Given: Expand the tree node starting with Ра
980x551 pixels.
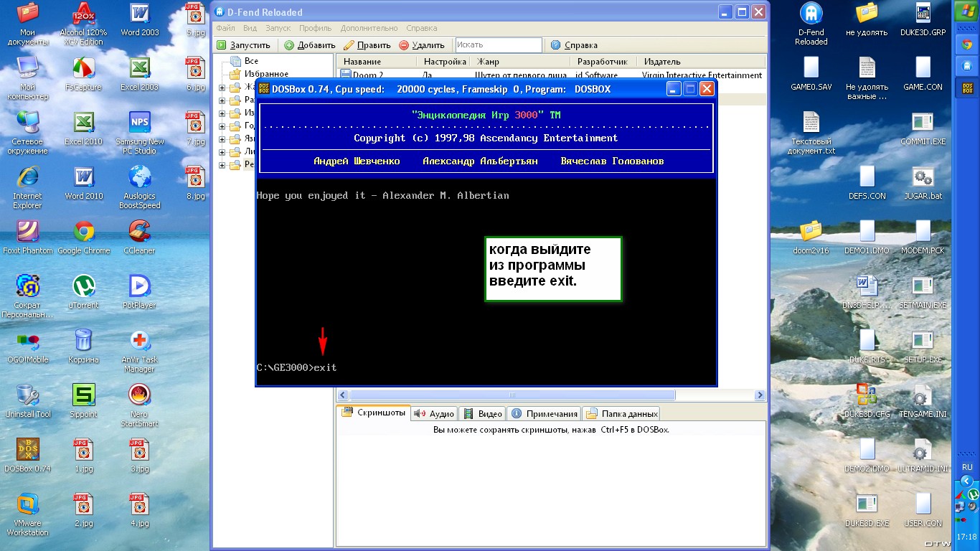Looking at the screenshot, I should click(x=222, y=100).
